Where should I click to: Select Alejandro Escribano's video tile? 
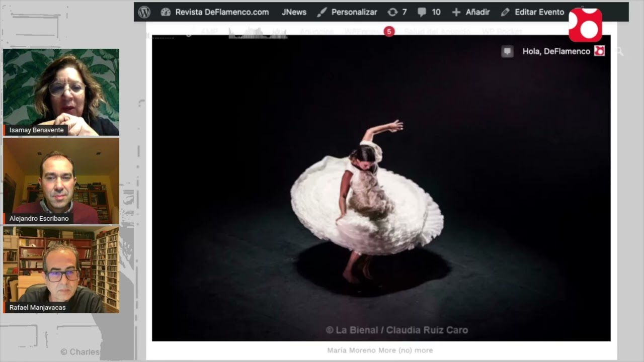tap(61, 180)
